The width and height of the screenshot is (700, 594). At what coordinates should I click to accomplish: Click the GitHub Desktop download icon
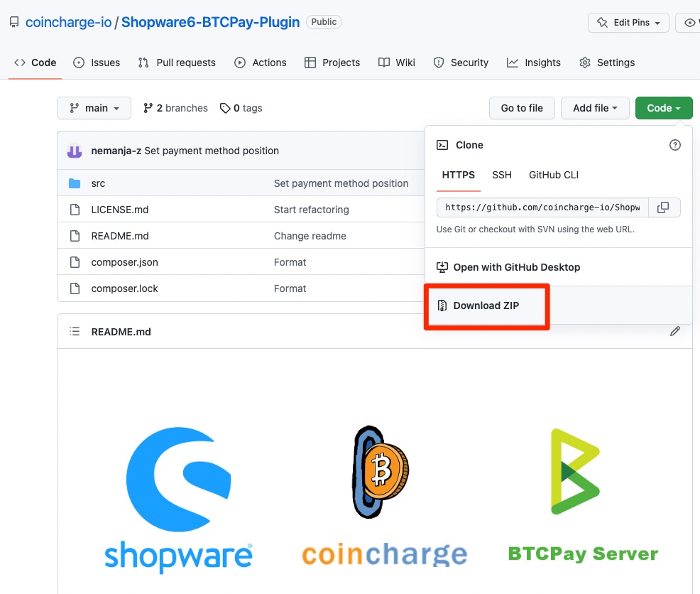pos(442,267)
